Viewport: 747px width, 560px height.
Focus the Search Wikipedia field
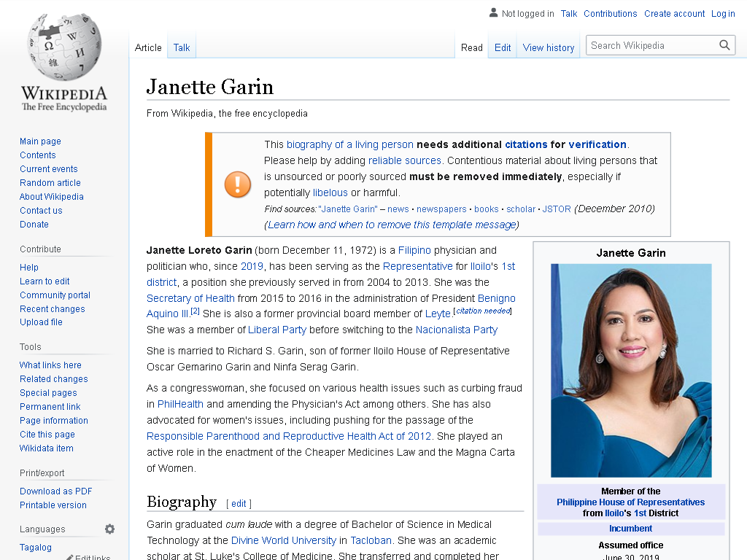[651, 45]
